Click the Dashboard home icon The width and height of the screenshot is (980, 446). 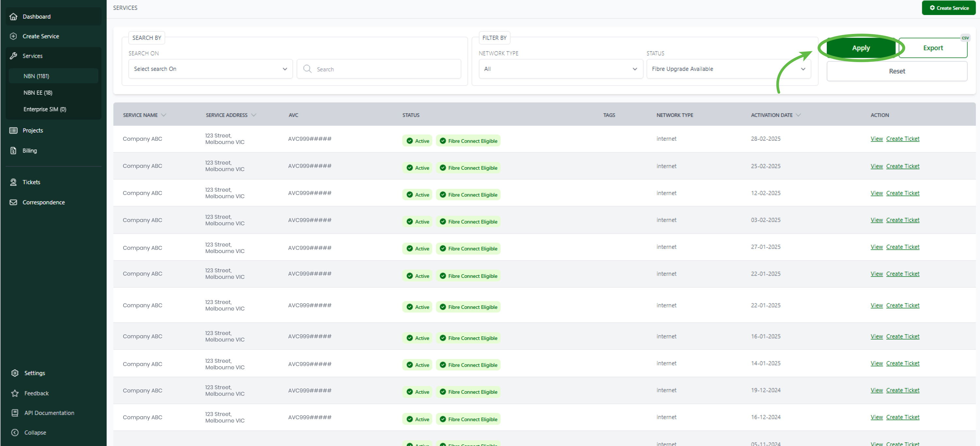13,16
